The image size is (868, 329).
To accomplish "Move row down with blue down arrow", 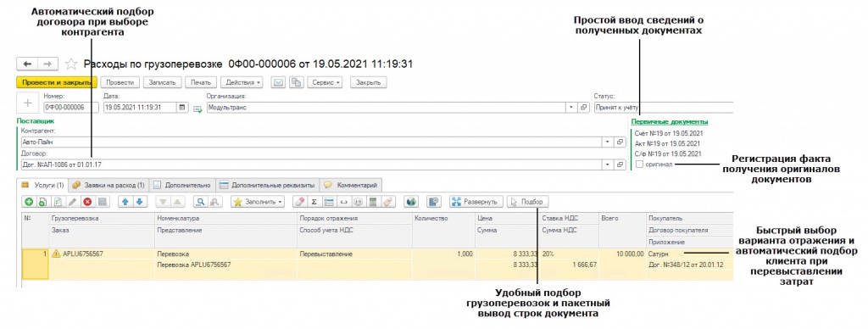I will pyautogui.click(x=140, y=202).
